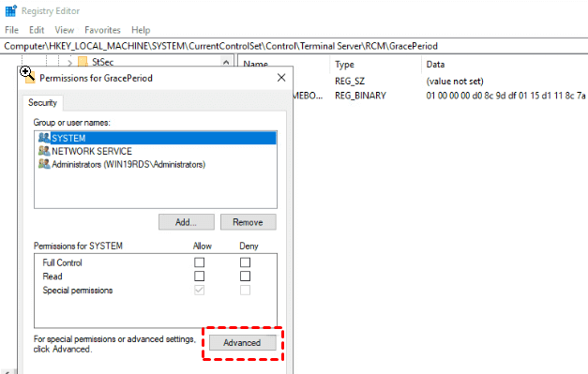Image resolution: width=588 pixels, height=374 pixels.
Task: Open the Favorites menu
Action: (x=102, y=30)
